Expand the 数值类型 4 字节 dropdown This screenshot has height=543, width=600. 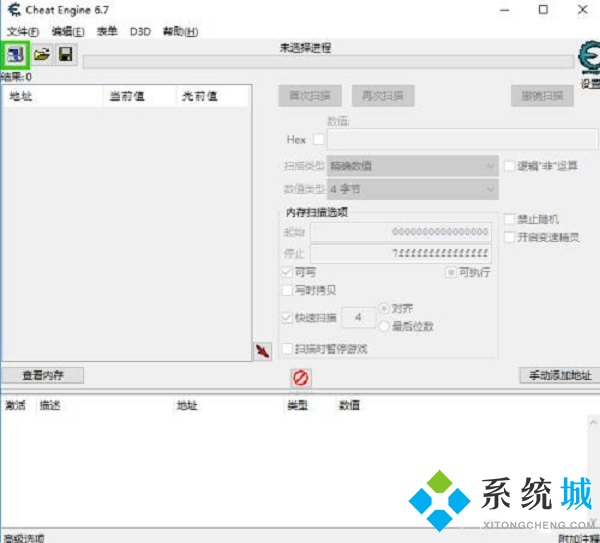[412, 189]
